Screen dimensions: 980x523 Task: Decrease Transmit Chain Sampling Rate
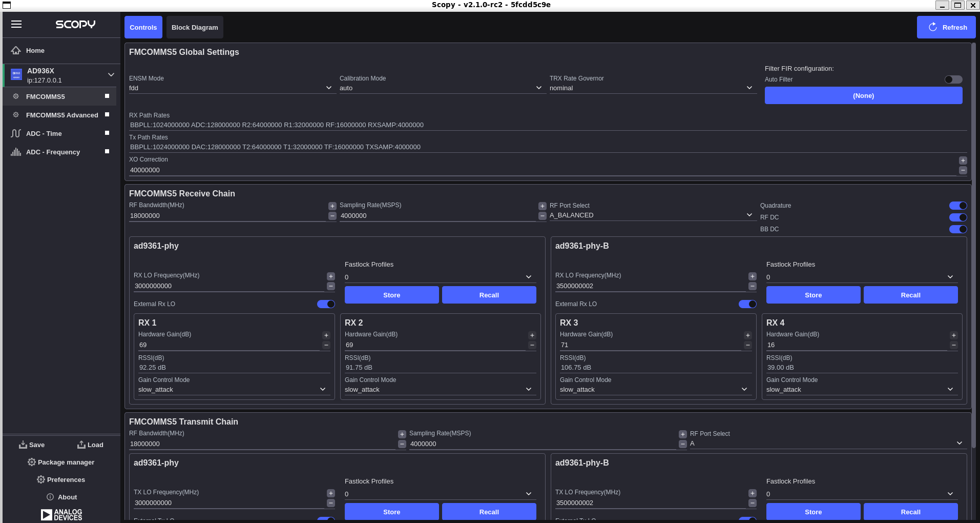click(683, 444)
